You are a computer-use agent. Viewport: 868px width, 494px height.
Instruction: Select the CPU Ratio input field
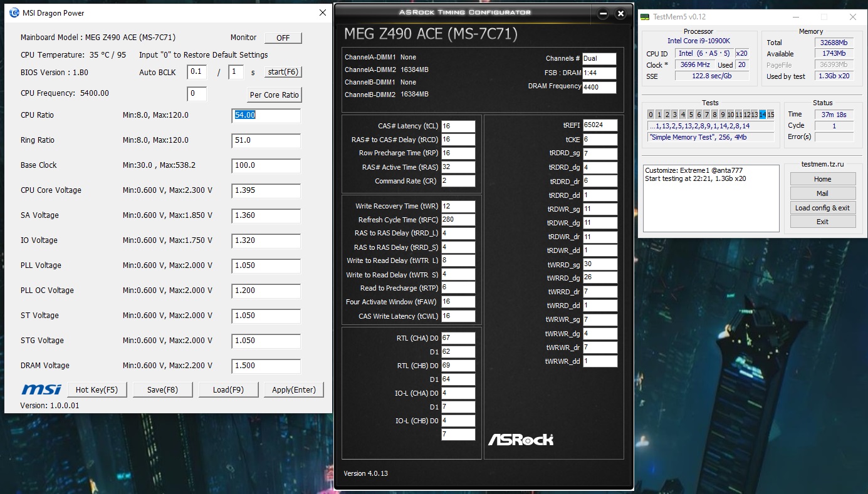point(266,115)
